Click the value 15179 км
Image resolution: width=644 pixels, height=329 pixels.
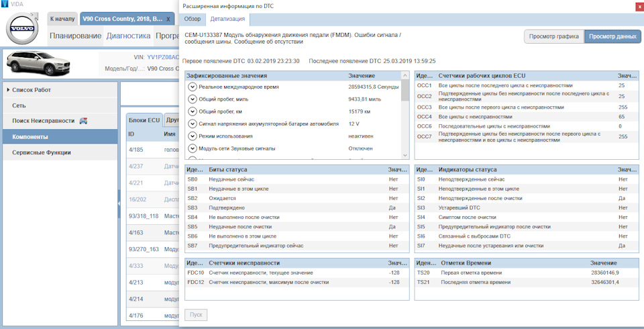coord(360,111)
